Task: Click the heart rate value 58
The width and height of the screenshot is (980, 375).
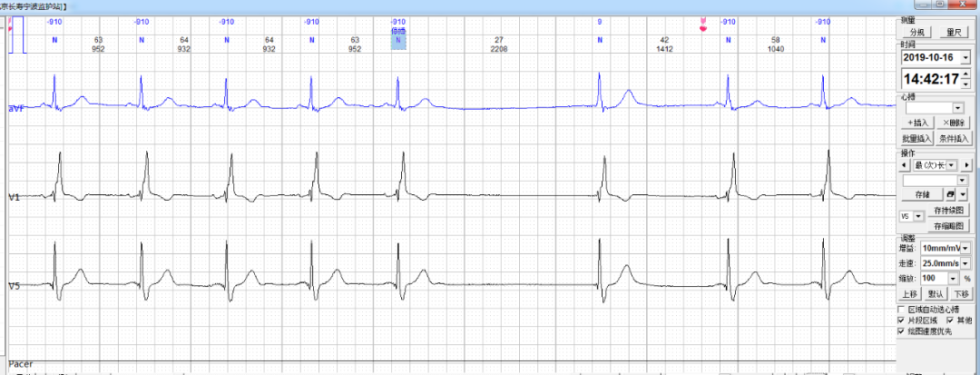Action: point(776,40)
